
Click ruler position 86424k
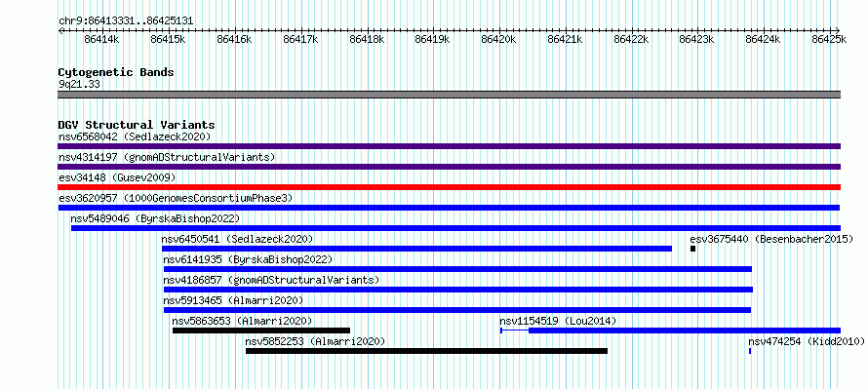[763, 39]
